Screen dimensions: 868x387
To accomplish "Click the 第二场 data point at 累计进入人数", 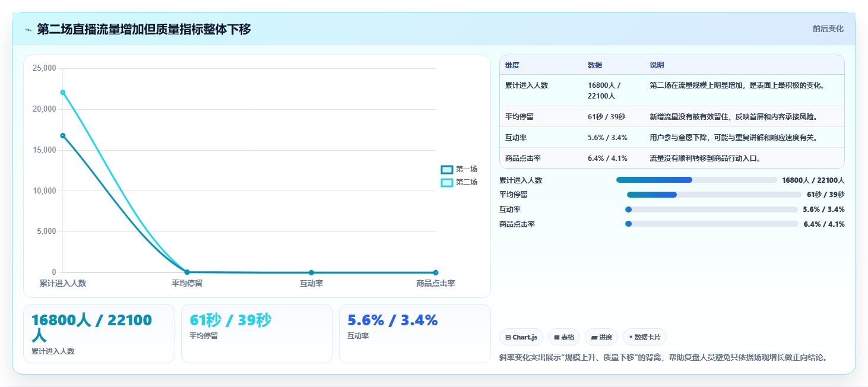I will coord(62,92).
